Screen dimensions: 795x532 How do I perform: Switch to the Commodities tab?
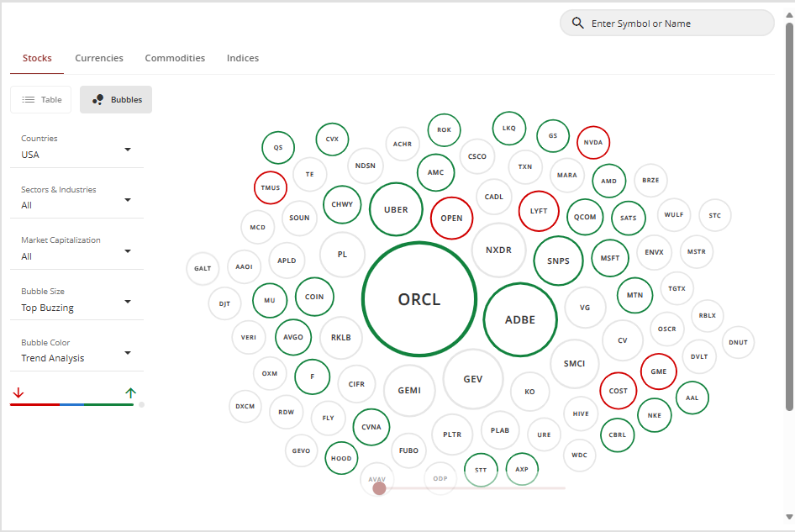pyautogui.click(x=175, y=58)
